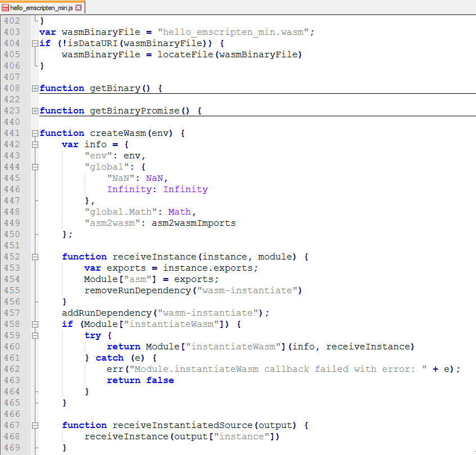Click the receiveInstance function name on line 452
This screenshot has width=476, height=455.
(155, 257)
